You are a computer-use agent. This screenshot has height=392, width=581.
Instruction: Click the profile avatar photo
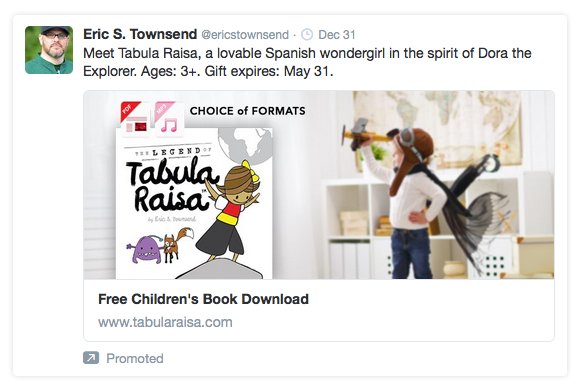pos(49,50)
